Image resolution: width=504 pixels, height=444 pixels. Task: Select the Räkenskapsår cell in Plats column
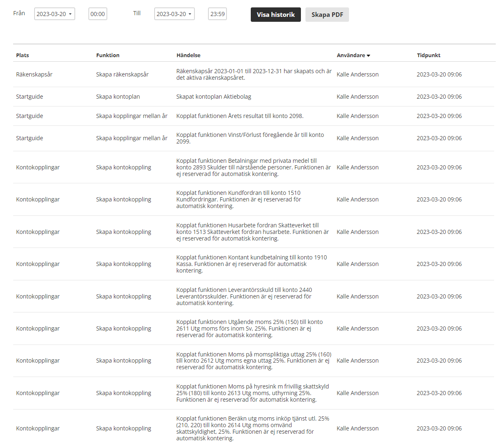tap(34, 74)
